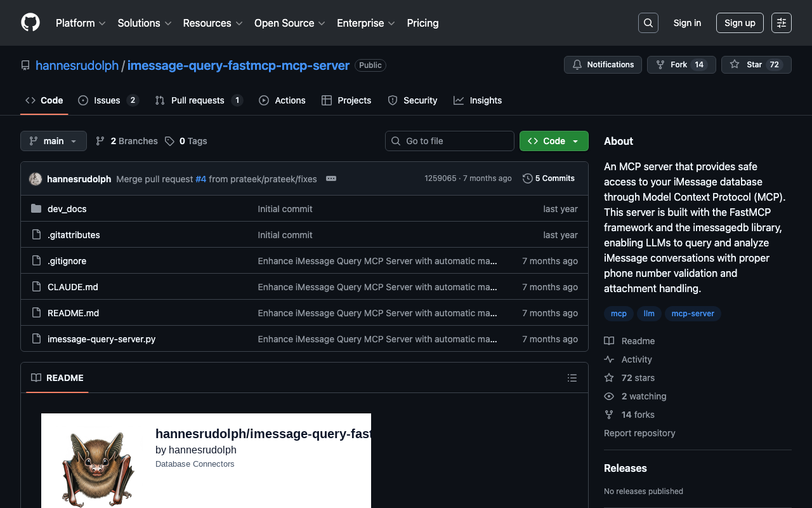Click the Sign up button
This screenshot has height=508, width=812.
pos(739,23)
